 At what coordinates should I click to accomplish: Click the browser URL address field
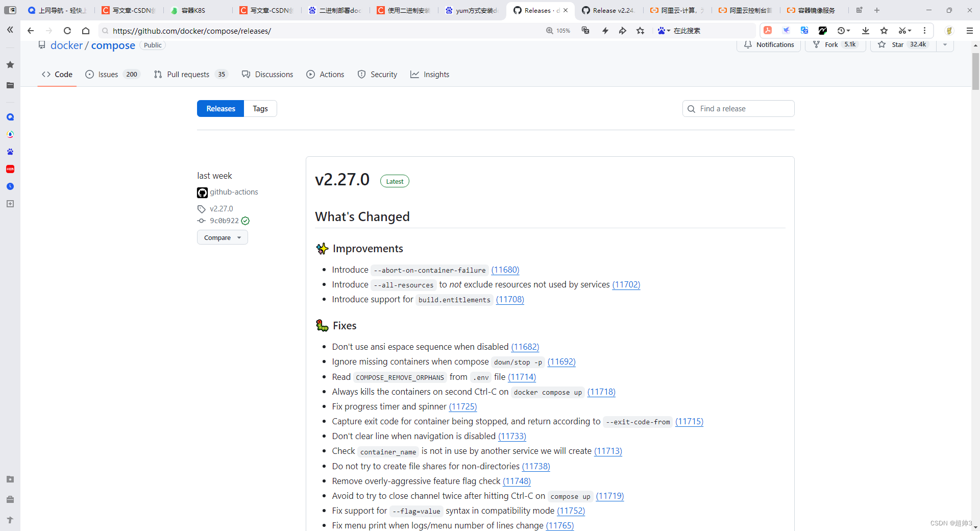click(322, 31)
